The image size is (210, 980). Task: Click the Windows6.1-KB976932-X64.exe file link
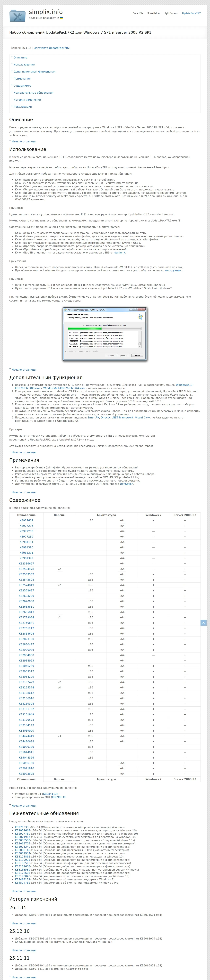tap(64, 388)
